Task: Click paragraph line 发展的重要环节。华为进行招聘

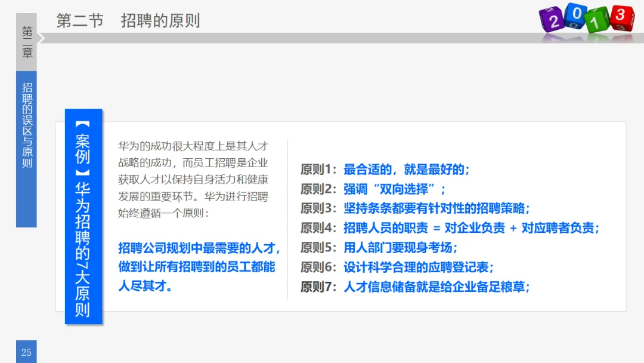Action: click(193, 196)
